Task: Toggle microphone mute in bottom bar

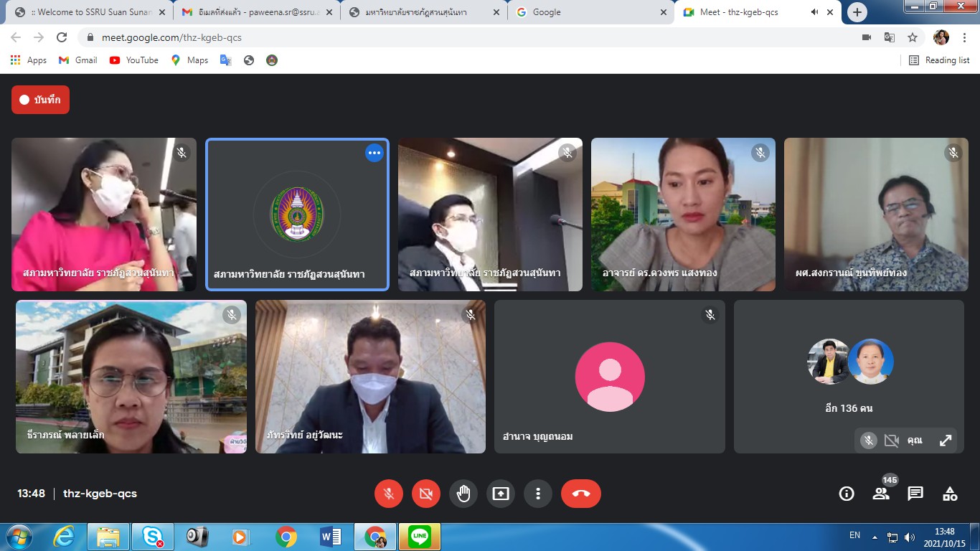Action: [389, 494]
